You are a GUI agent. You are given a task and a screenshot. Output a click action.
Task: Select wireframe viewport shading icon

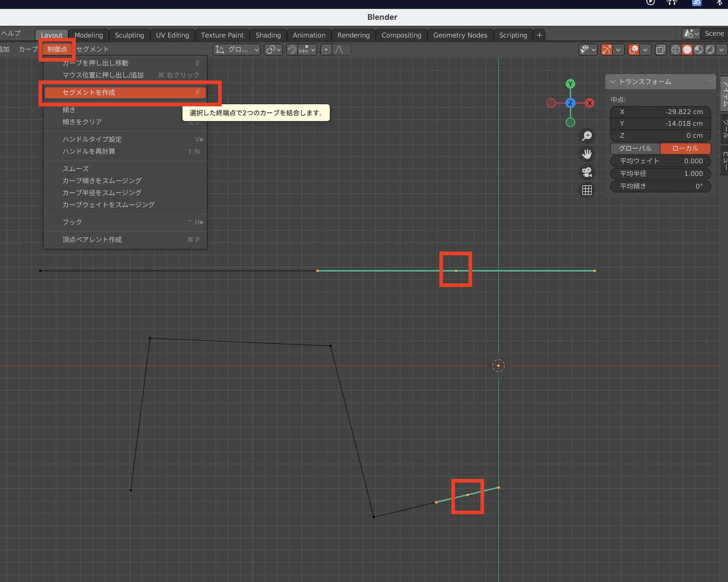tap(676, 50)
